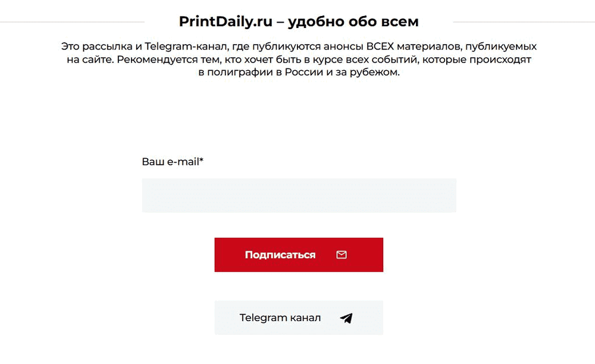Click PrintDaily.ru in the heading
Image resolution: width=595 pixels, height=364 pixels.
226,22
